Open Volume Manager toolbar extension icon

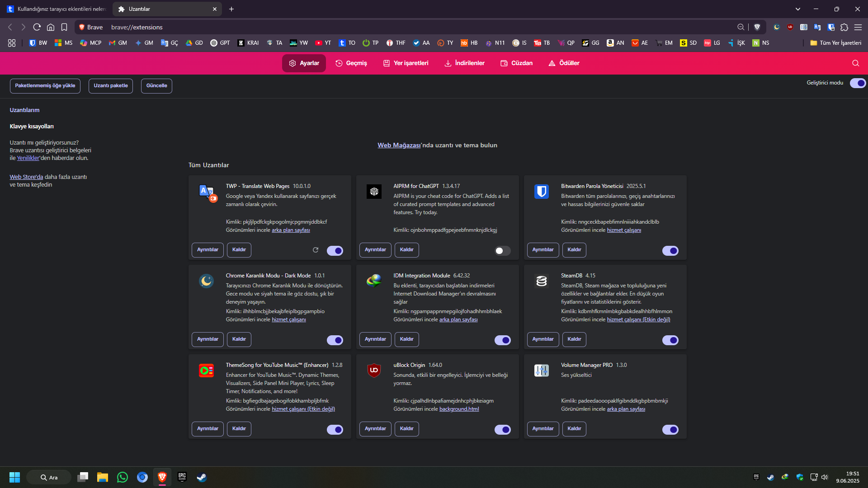[x=804, y=27]
